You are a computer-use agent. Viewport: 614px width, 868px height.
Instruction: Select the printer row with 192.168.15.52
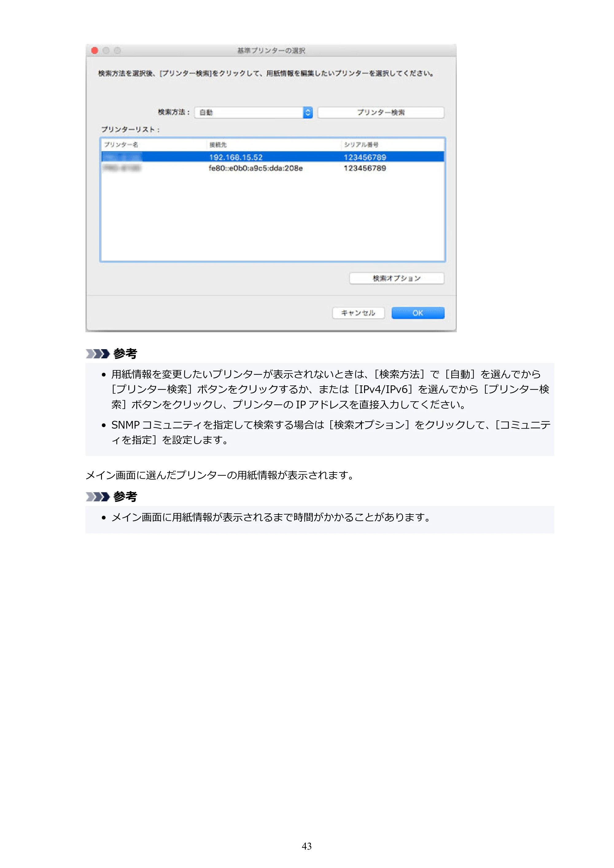273,157
